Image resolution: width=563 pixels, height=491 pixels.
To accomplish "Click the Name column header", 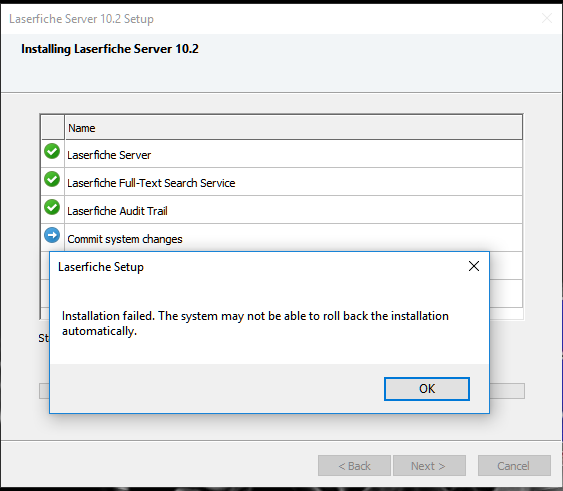I will [x=293, y=128].
